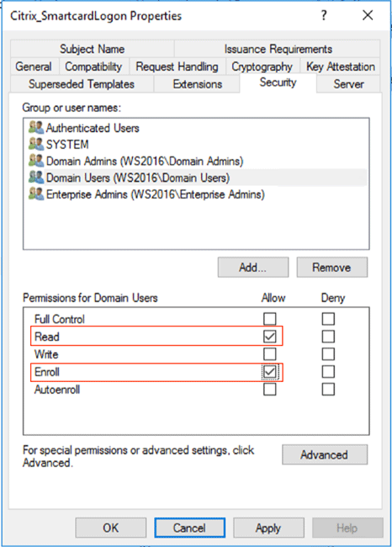The height and width of the screenshot is (547, 392).
Task: Click the Add... button
Action: [253, 268]
